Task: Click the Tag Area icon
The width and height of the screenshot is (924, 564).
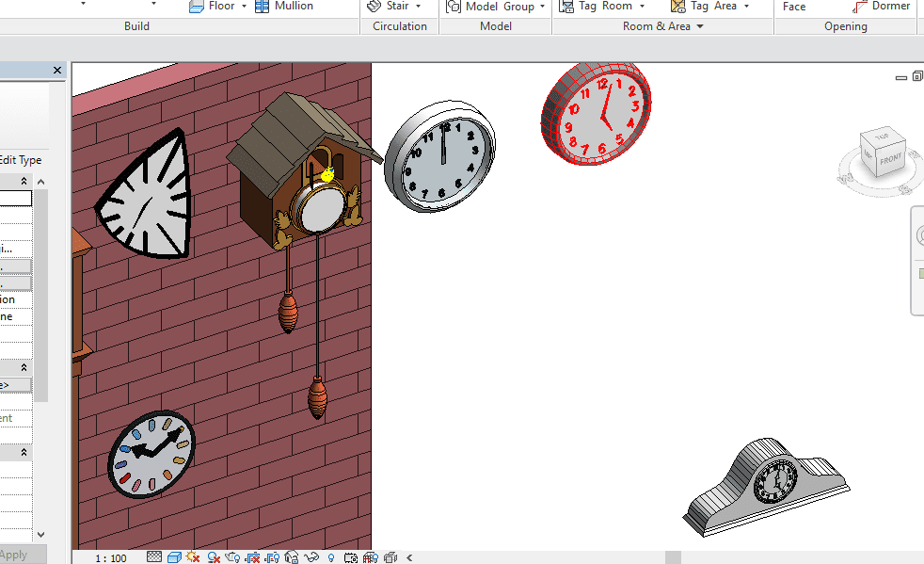Action: (x=678, y=7)
